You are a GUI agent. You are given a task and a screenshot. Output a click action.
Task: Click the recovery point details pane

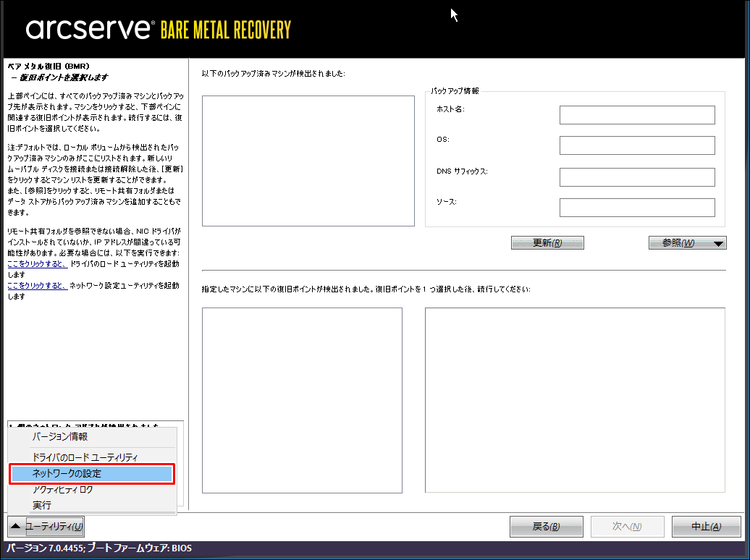(575, 400)
